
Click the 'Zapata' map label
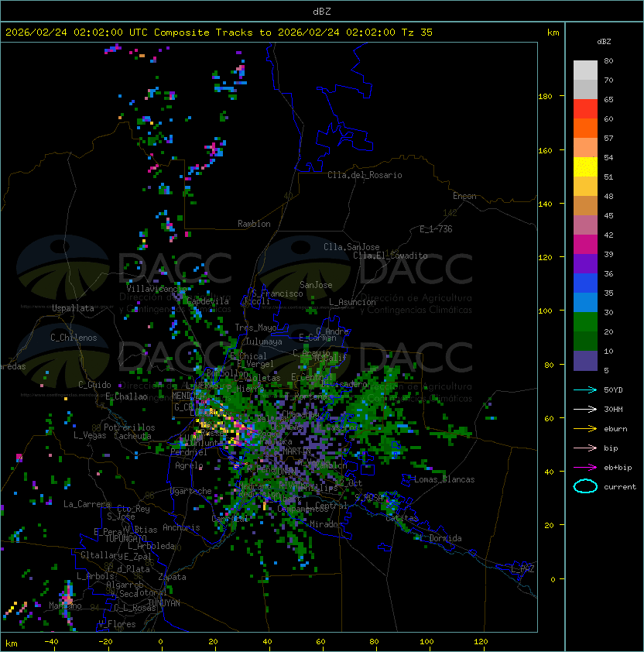(x=172, y=577)
